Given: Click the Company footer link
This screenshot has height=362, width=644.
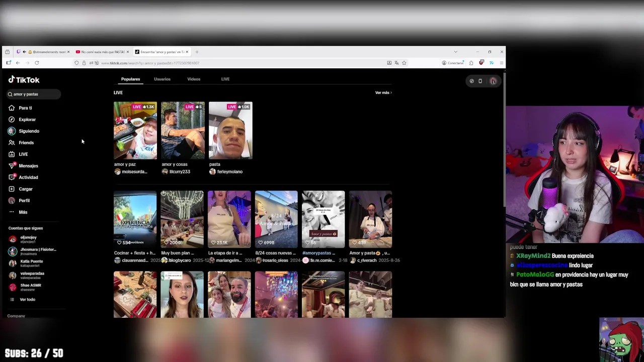Looking at the screenshot, I should [16, 316].
